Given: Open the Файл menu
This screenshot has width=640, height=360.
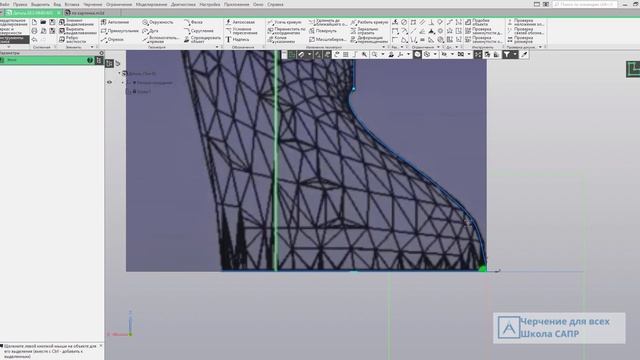Looking at the screenshot, I should click(5, 4).
